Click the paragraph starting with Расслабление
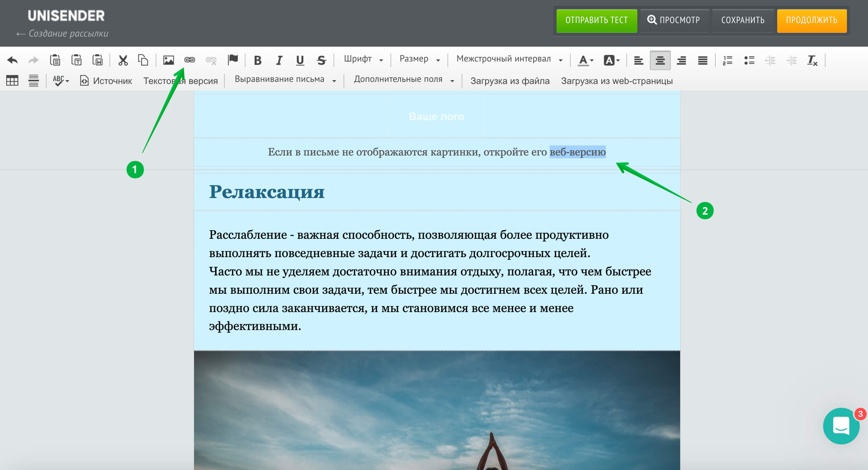 pos(430,280)
